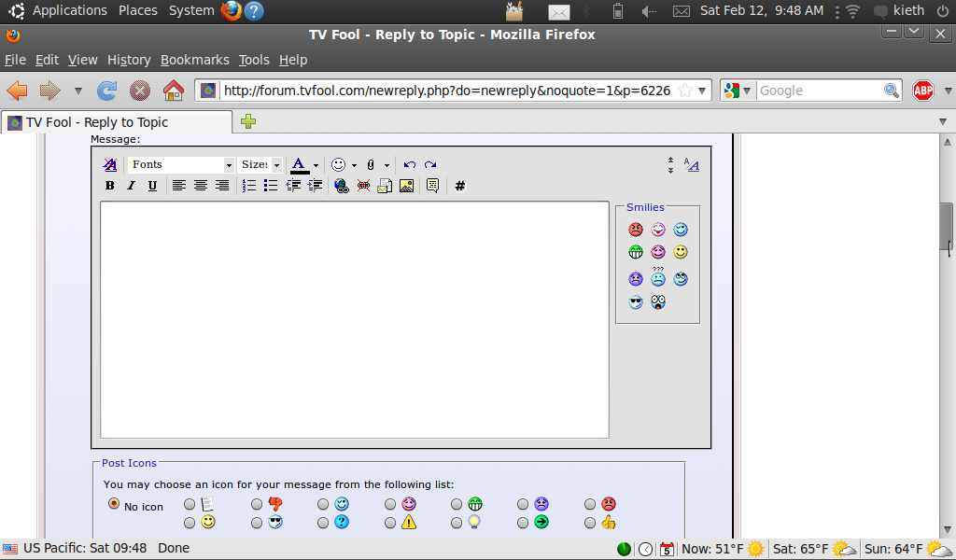The width and height of the screenshot is (956, 560).
Task: Click inside the message text area
Action: pyautogui.click(x=355, y=319)
